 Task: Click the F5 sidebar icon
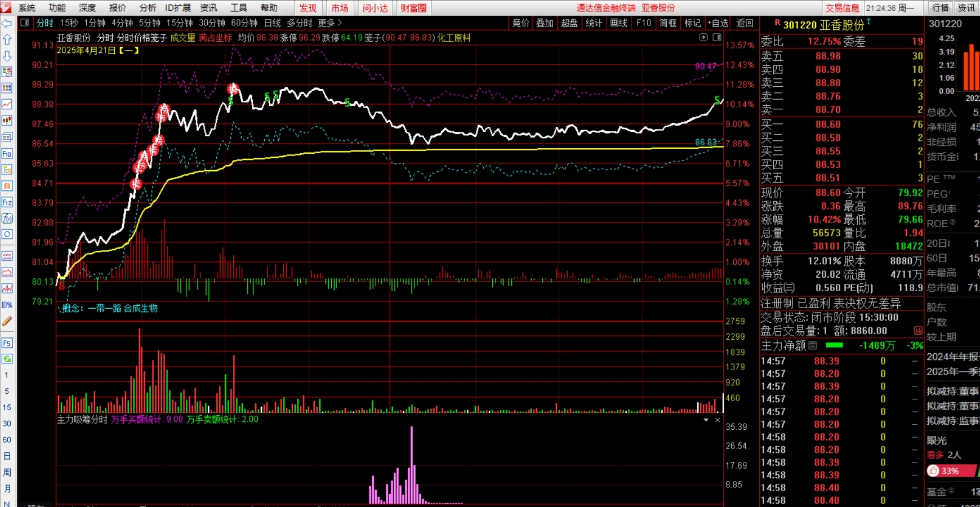click(x=7, y=343)
